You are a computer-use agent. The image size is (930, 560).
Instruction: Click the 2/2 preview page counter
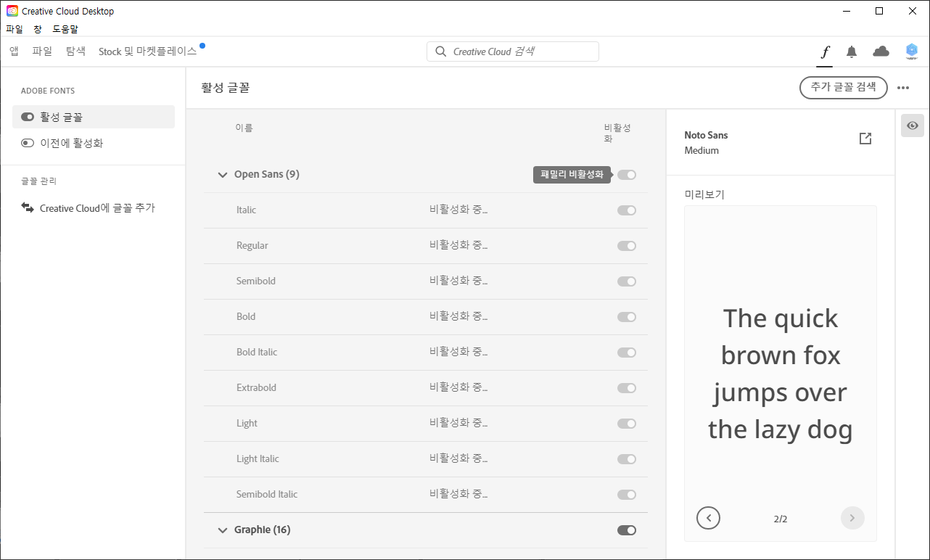click(781, 519)
